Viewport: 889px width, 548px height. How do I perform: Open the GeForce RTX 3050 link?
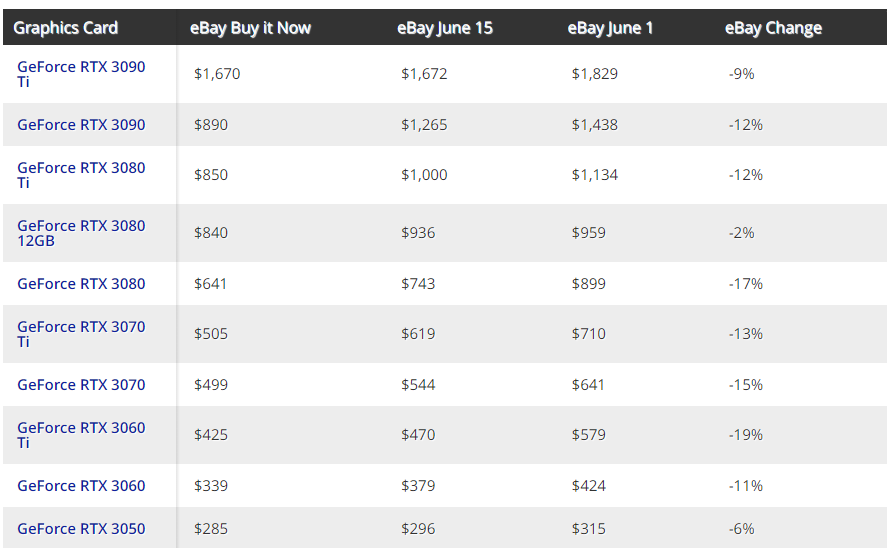pyautogui.click(x=81, y=529)
